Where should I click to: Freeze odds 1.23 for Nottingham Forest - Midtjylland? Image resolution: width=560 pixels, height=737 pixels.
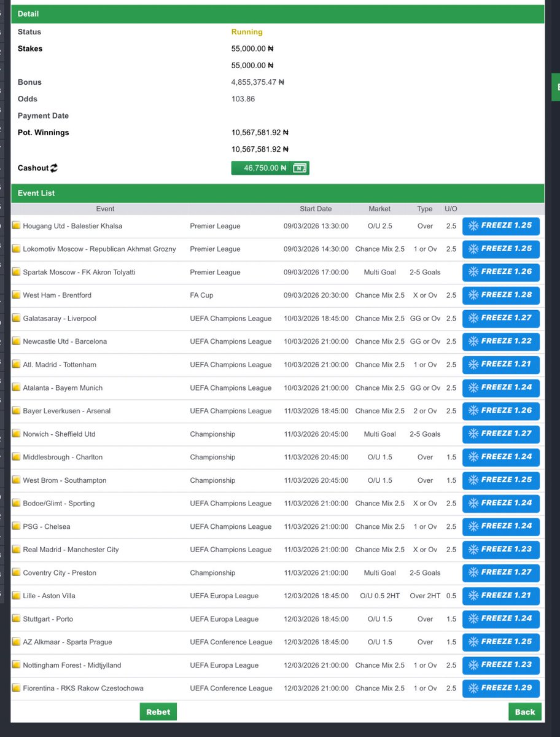click(x=501, y=665)
